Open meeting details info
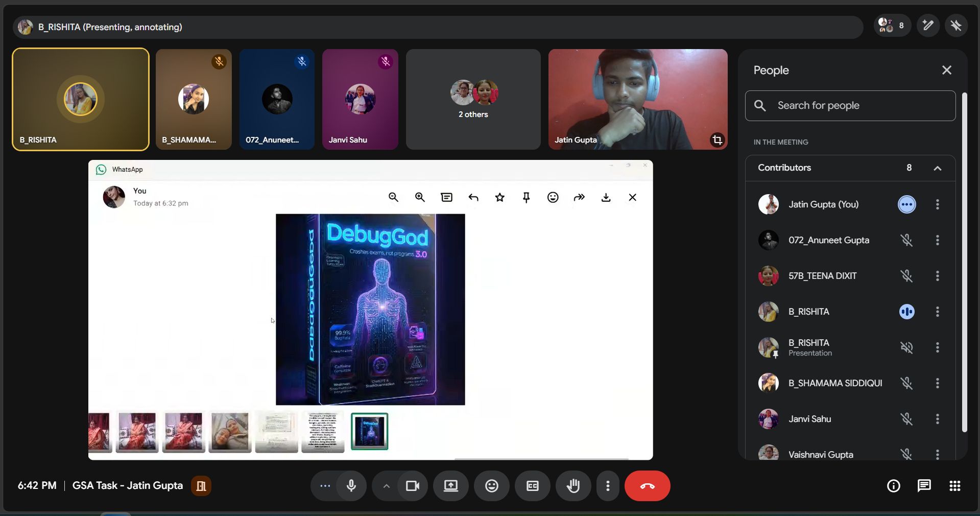 (894, 486)
